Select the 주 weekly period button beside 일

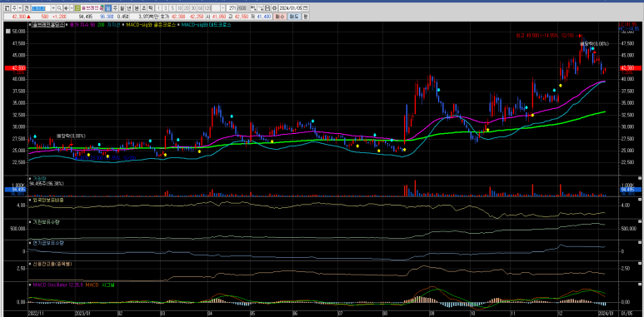[x=116, y=8]
